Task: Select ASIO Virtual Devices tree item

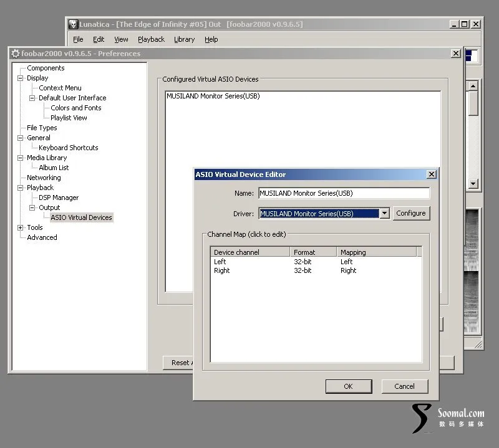Action: coord(82,217)
